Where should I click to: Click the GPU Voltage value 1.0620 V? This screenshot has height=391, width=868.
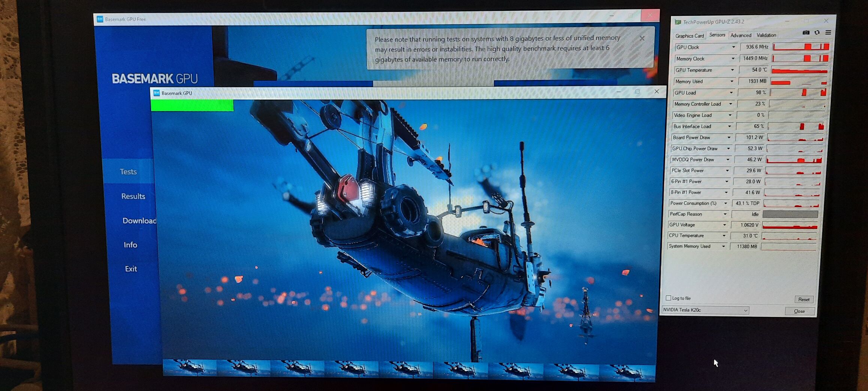coord(746,225)
